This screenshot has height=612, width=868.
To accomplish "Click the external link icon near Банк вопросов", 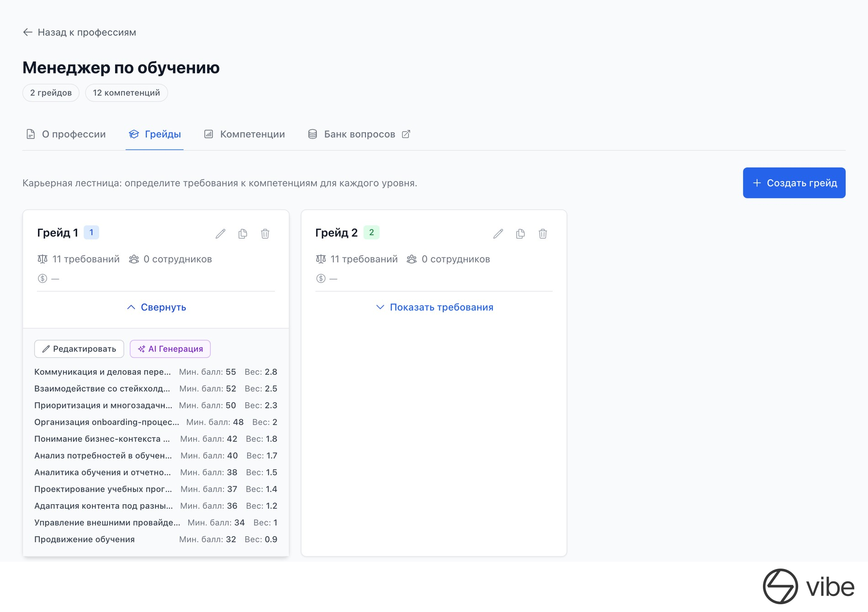I will pos(406,134).
